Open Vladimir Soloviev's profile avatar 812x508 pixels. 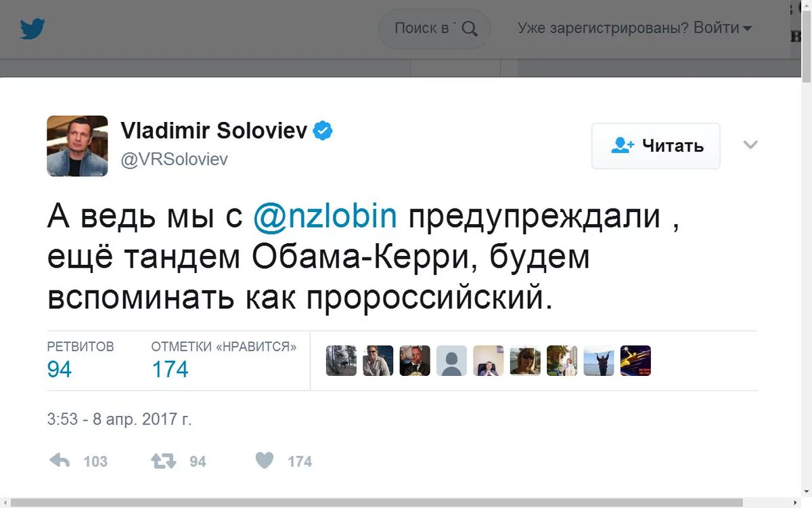pyautogui.click(x=77, y=146)
